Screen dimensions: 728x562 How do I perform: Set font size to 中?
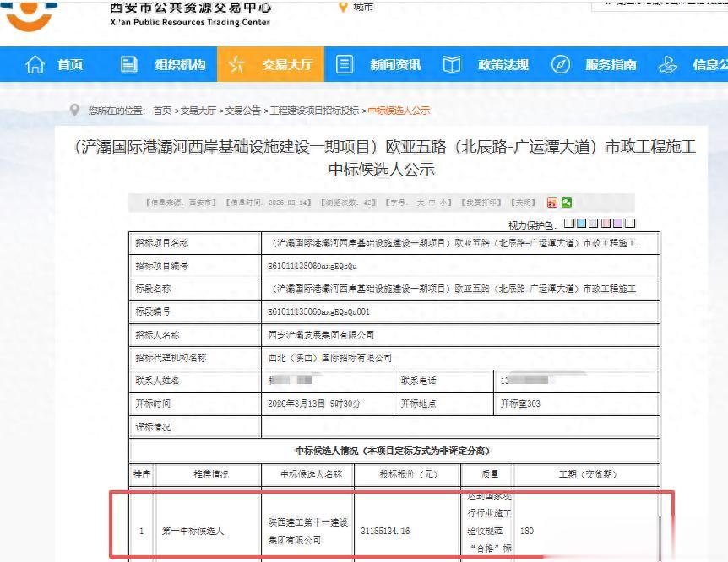(432, 203)
